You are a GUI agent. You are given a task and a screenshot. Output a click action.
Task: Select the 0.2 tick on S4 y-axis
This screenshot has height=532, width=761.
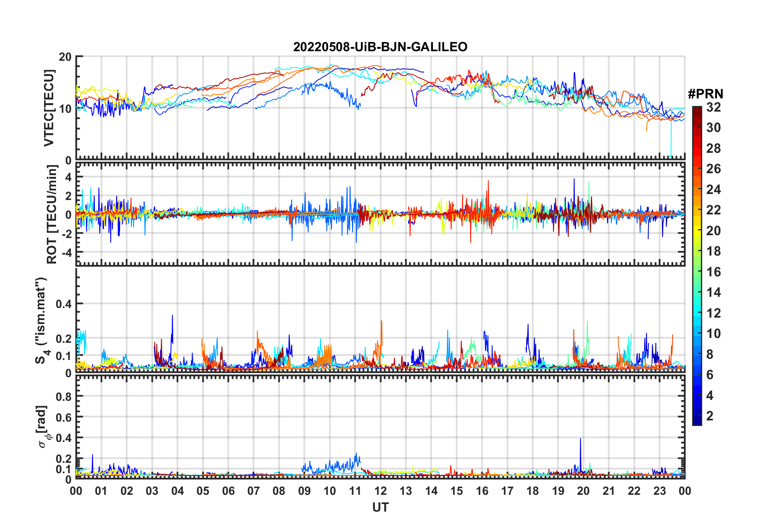coord(64,338)
